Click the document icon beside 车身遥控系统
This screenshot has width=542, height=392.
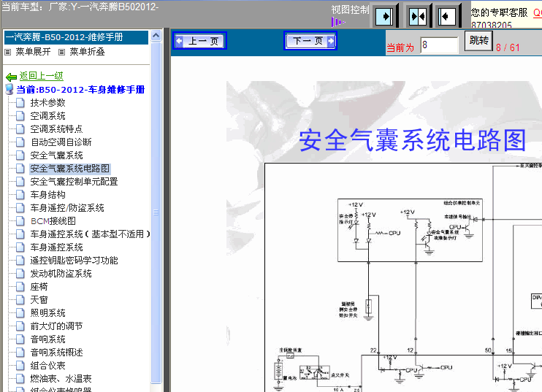[x=20, y=247]
